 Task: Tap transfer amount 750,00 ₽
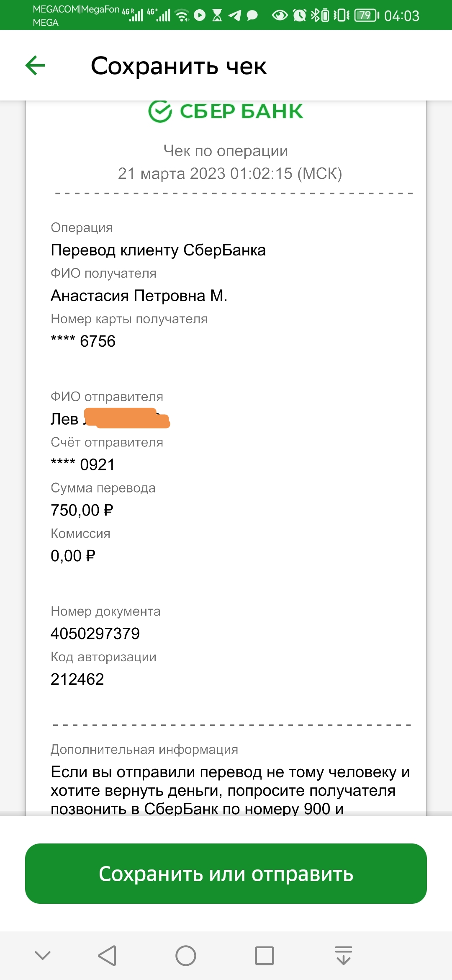pyautogui.click(x=82, y=510)
